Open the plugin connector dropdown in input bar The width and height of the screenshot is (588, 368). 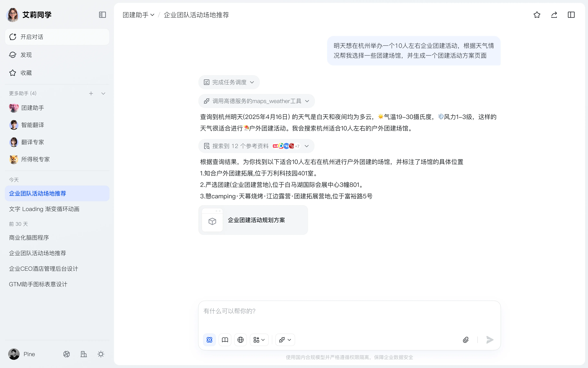pos(285,340)
